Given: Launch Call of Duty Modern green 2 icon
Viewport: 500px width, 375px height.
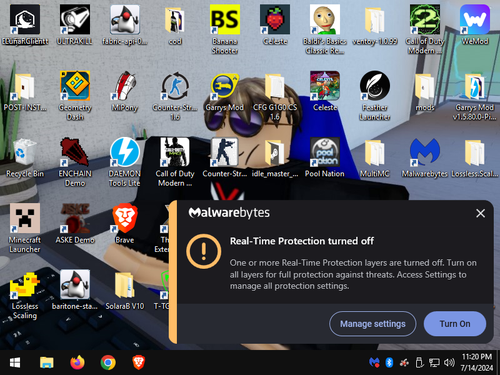Looking at the screenshot, I should pos(425,29).
